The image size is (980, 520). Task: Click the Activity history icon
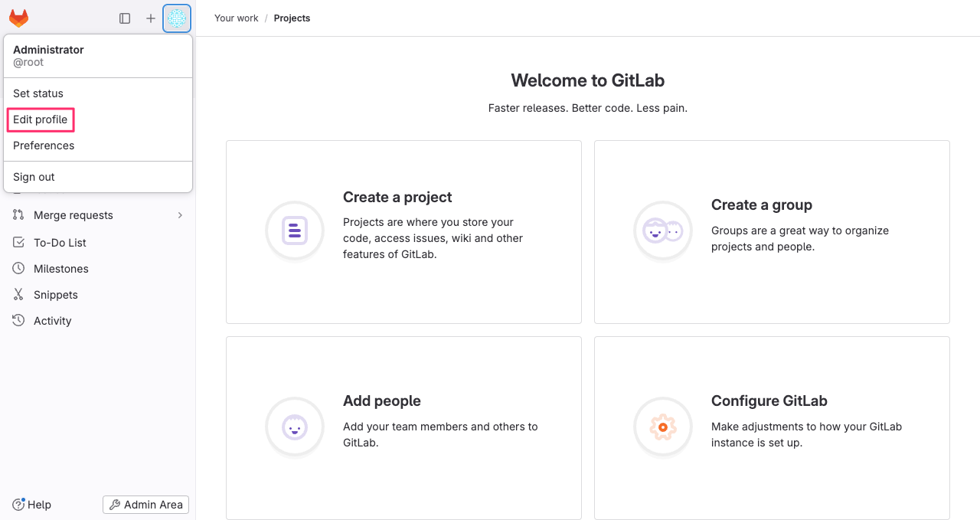click(18, 321)
